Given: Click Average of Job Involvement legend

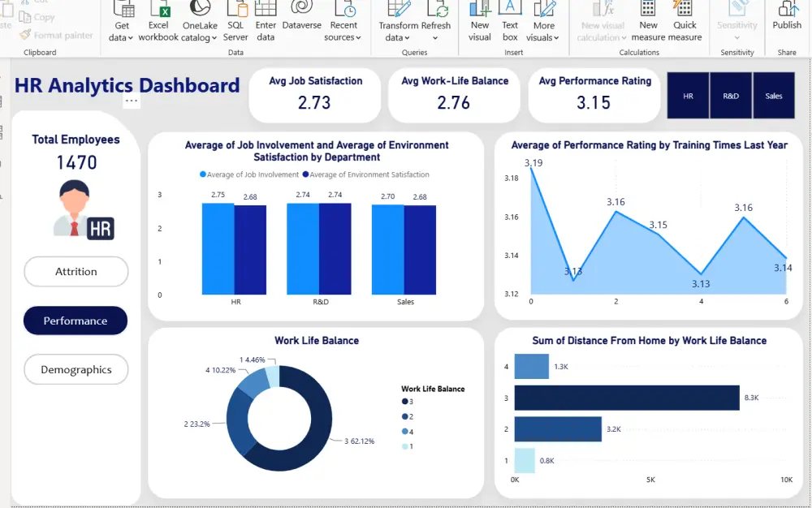Looking at the screenshot, I should pyautogui.click(x=249, y=174).
